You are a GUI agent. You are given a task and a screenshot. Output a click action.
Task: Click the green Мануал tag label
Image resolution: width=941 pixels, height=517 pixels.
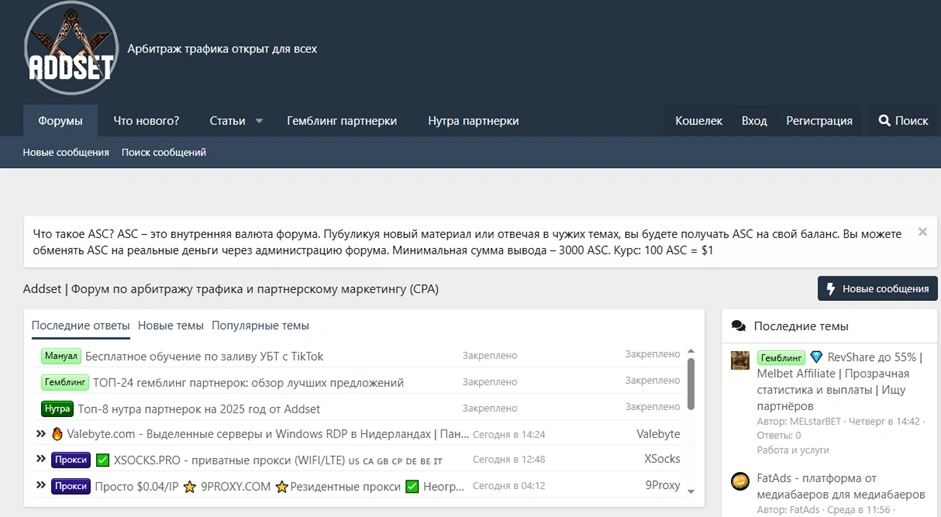pos(60,356)
